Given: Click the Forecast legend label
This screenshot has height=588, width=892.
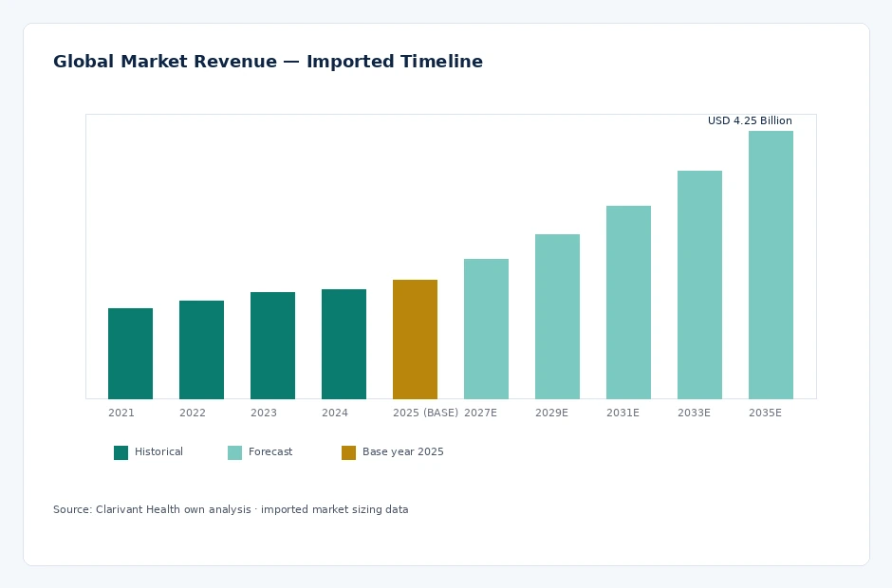Looking at the screenshot, I should (270, 451).
